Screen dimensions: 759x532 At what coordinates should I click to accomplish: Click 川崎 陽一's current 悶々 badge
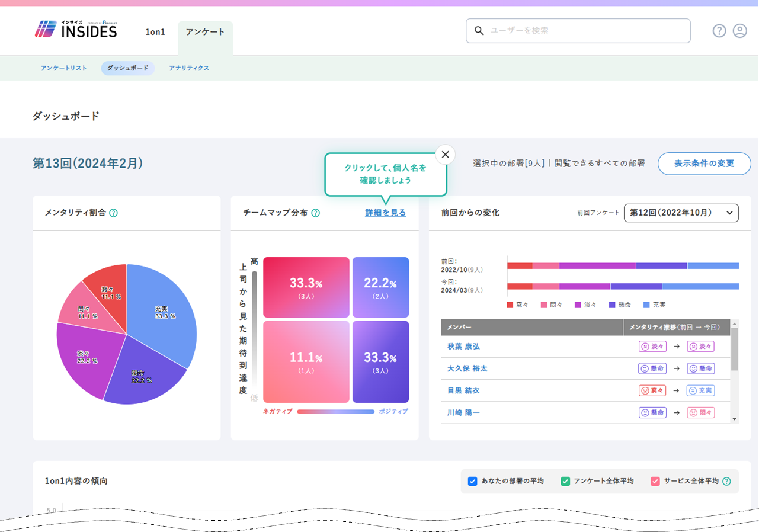pos(701,412)
